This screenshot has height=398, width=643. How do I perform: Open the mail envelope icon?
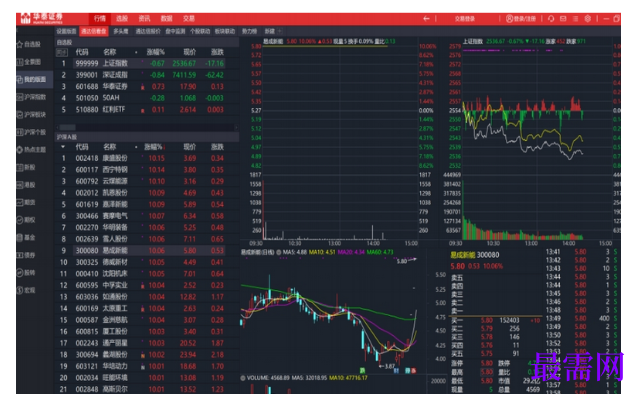point(563,18)
